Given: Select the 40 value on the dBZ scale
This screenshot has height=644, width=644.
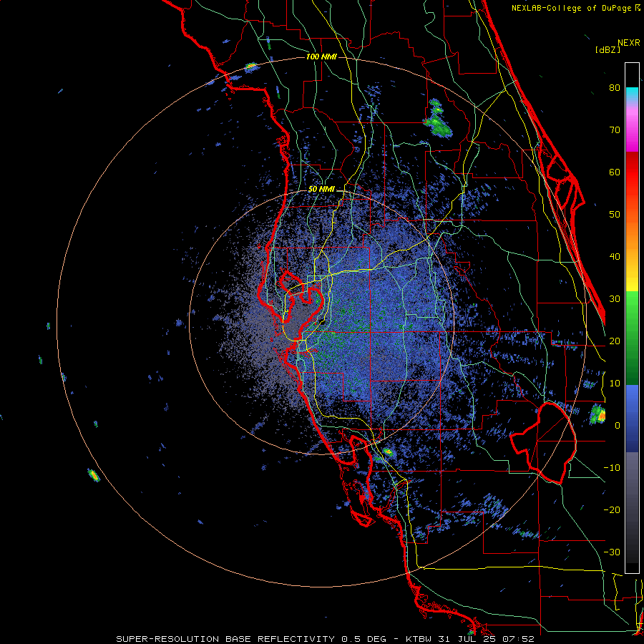Looking at the screenshot, I should click(x=615, y=257).
